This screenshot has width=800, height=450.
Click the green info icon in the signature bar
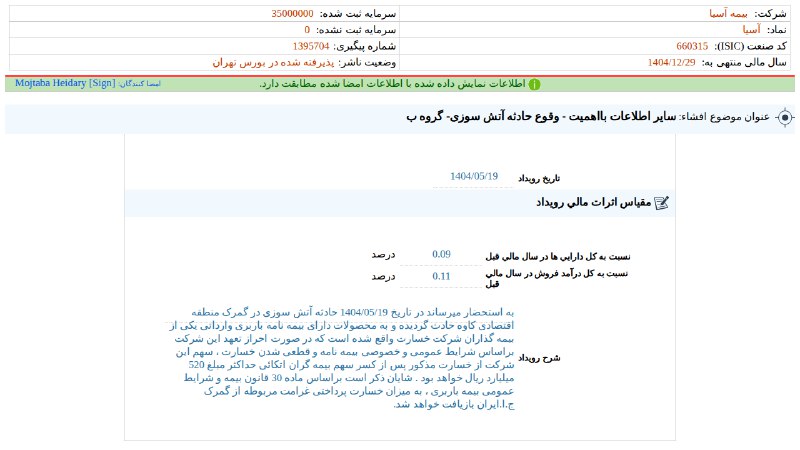(x=534, y=85)
